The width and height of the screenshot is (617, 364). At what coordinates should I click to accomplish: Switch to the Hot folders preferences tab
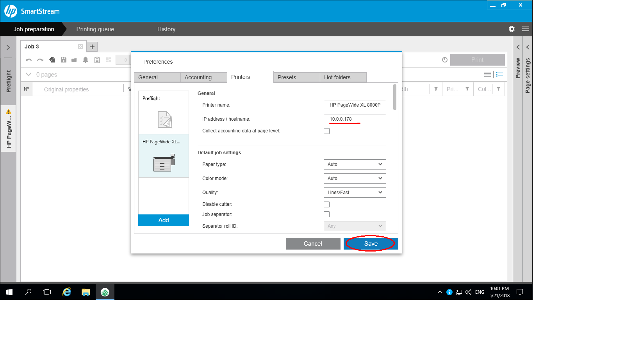click(x=343, y=77)
